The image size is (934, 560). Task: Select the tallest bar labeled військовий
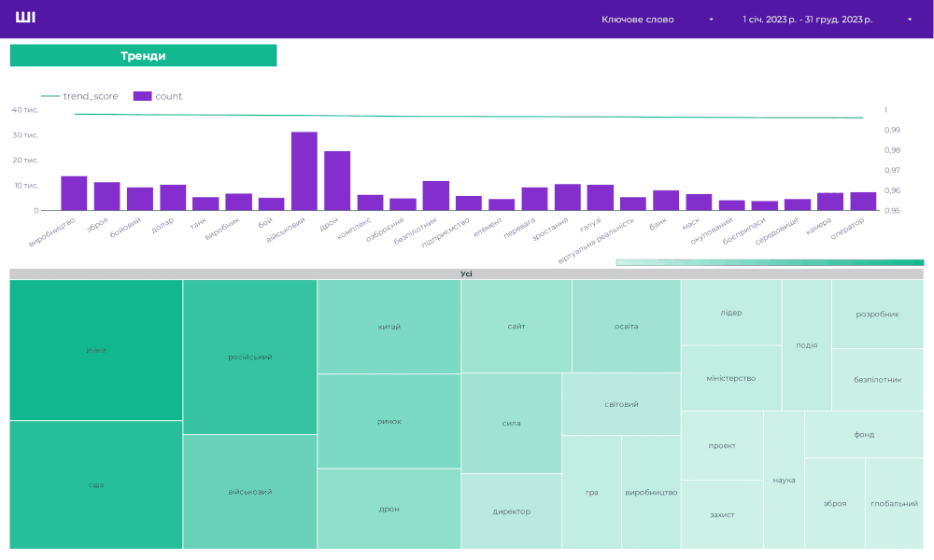click(x=304, y=171)
